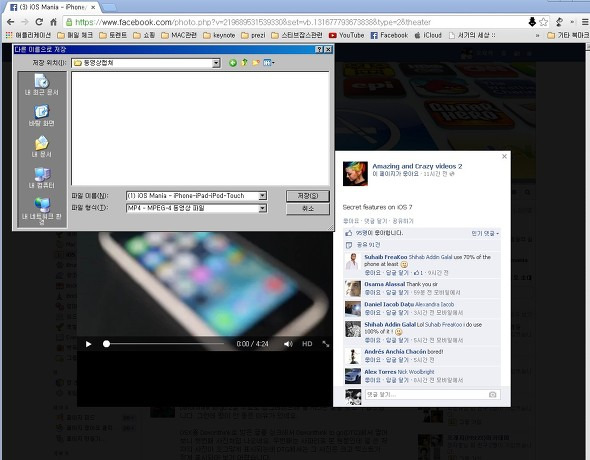Viewport: 590px width, 460px height.
Task: Bookmark this page with star icon
Action: 544,22
